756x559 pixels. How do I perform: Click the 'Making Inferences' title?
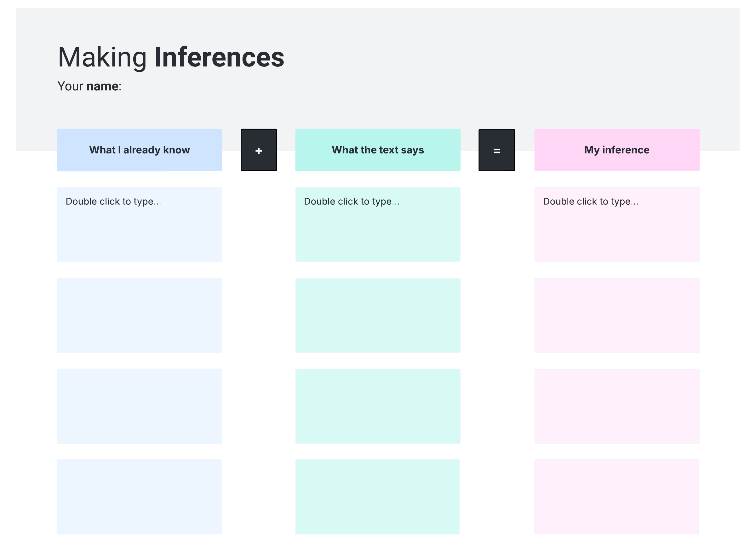pos(171,57)
